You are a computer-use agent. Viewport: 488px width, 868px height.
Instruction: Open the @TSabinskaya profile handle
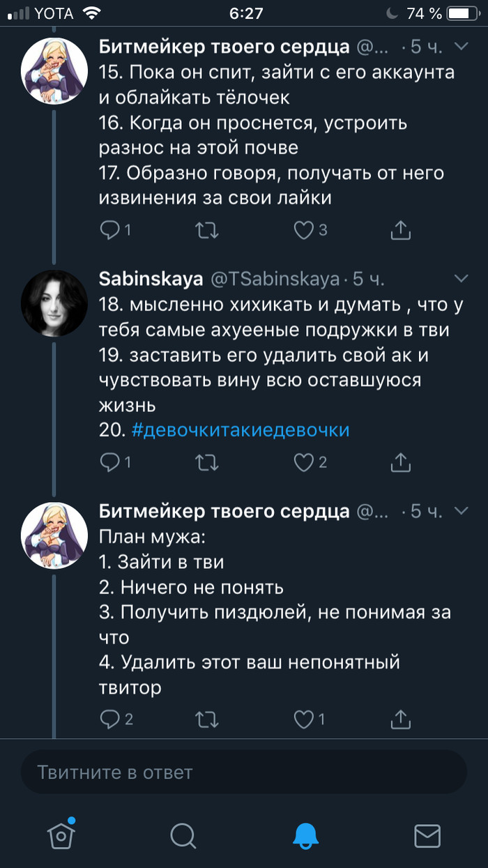pyautogui.click(x=275, y=280)
